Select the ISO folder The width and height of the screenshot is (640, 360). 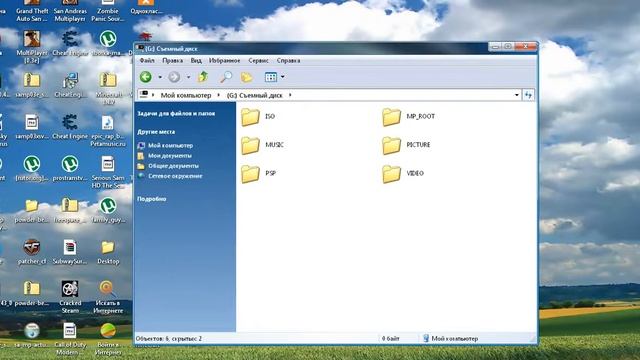point(258,117)
